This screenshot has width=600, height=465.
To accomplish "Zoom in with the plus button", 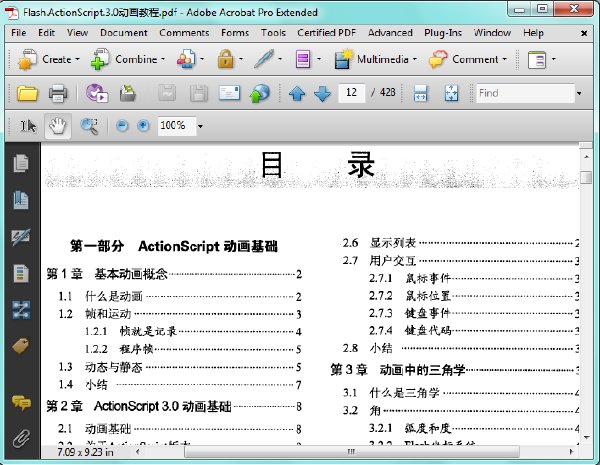I will [x=143, y=126].
